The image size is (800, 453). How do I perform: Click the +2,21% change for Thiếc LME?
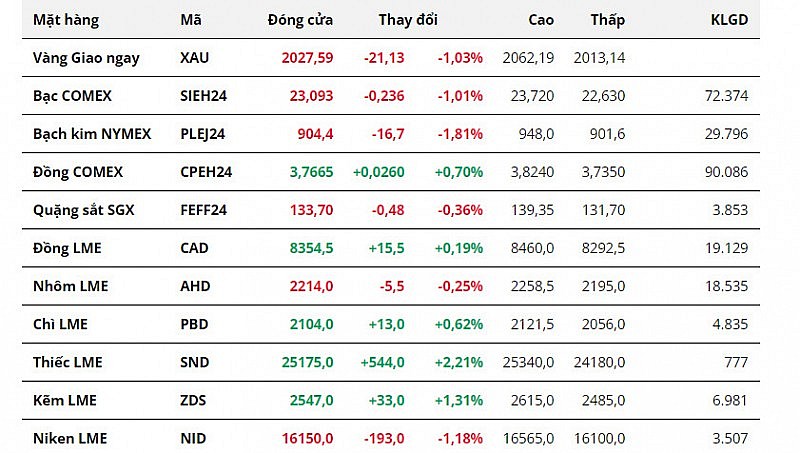tap(459, 362)
